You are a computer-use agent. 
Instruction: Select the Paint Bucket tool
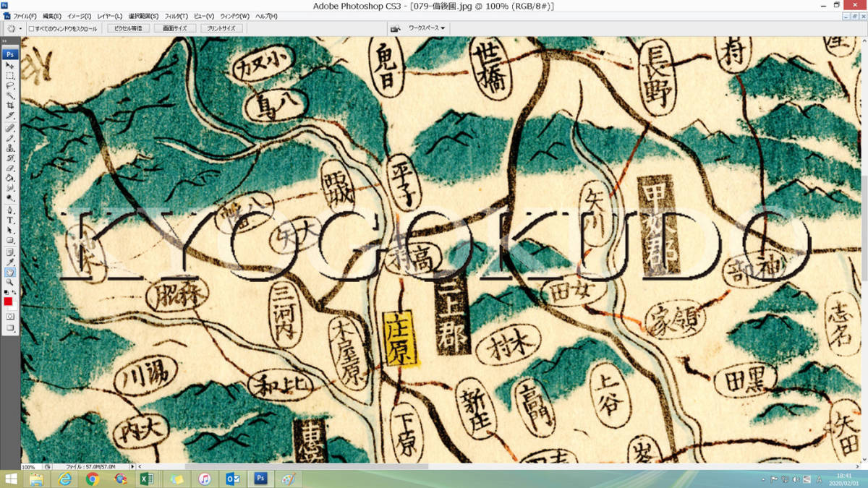[x=9, y=177]
